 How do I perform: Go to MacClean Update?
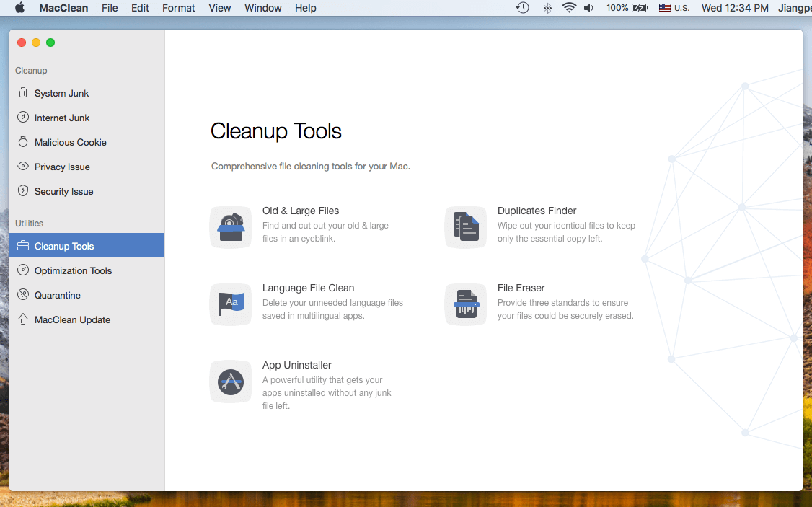(x=72, y=319)
